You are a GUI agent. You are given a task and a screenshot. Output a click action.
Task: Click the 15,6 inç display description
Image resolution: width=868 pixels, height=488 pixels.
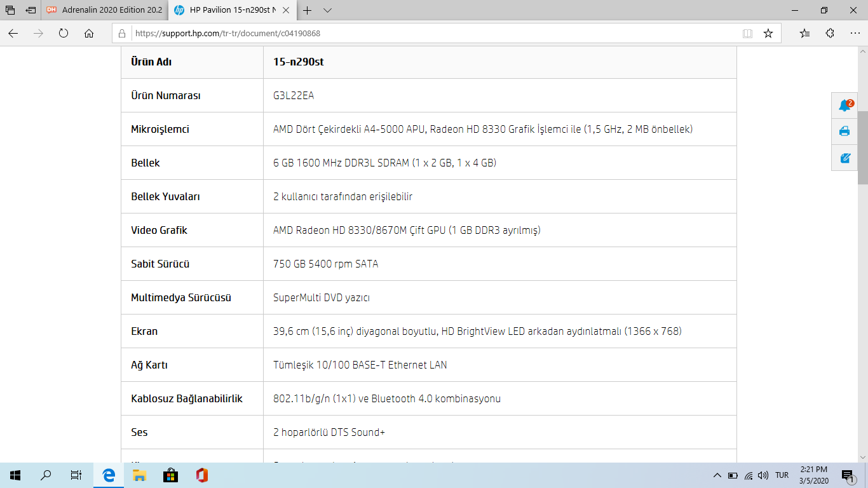(x=477, y=331)
